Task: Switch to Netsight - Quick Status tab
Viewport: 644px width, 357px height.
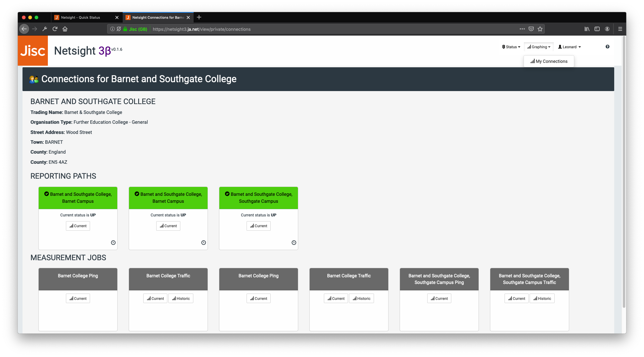Action: (80, 17)
